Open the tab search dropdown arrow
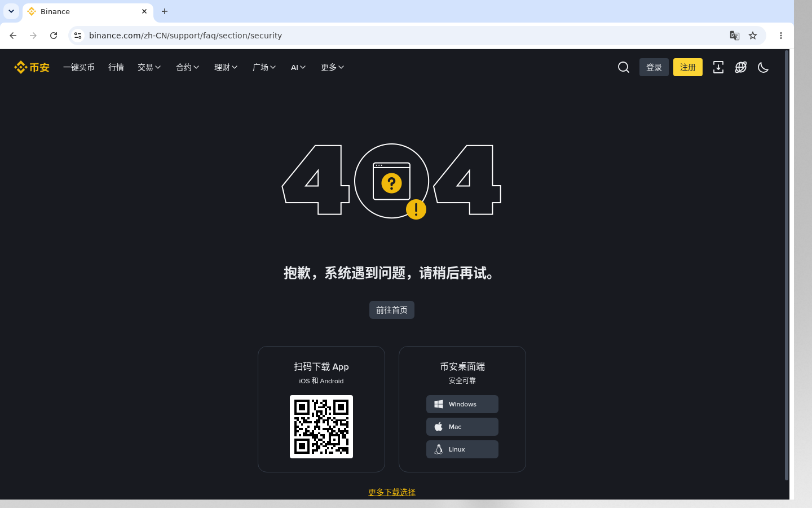Screen dimensions: 812x508 tap(11, 11)
